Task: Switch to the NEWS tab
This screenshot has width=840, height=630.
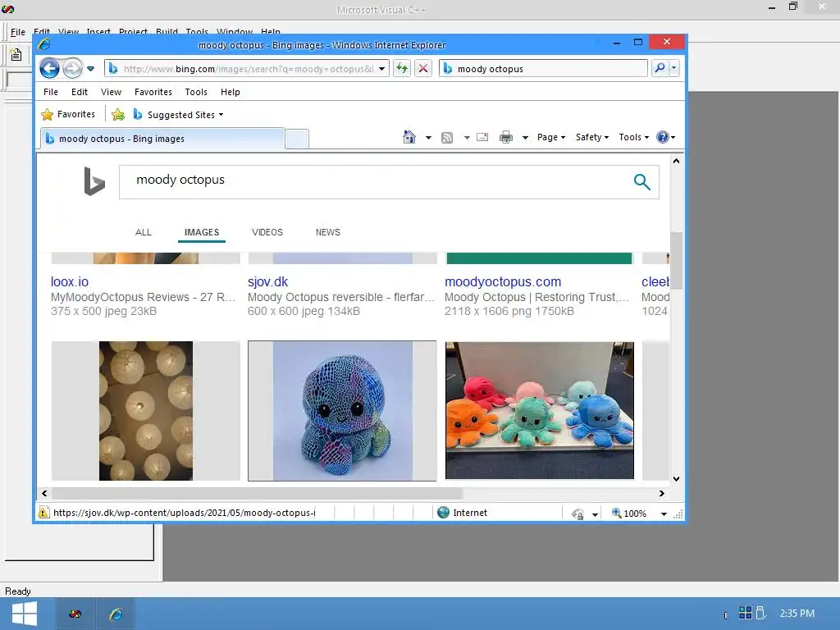Action: coord(328,232)
